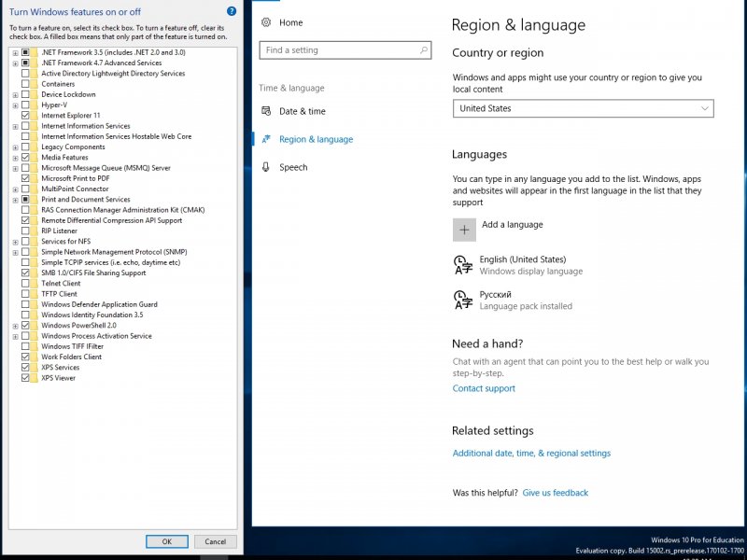Screen dimensions: 747x560
Task: Click the plus icon to add a language
Action: pos(464,230)
